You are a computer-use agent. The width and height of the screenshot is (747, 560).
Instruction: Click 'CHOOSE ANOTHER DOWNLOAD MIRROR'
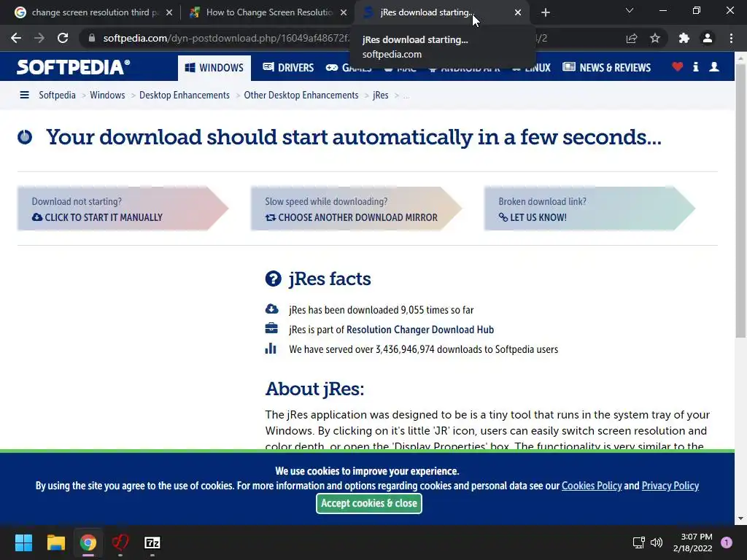(352, 217)
